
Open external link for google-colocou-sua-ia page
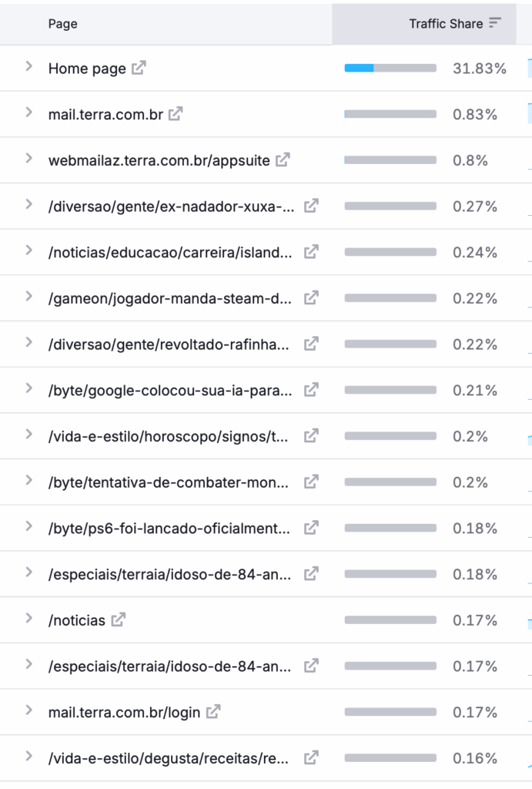(x=311, y=390)
